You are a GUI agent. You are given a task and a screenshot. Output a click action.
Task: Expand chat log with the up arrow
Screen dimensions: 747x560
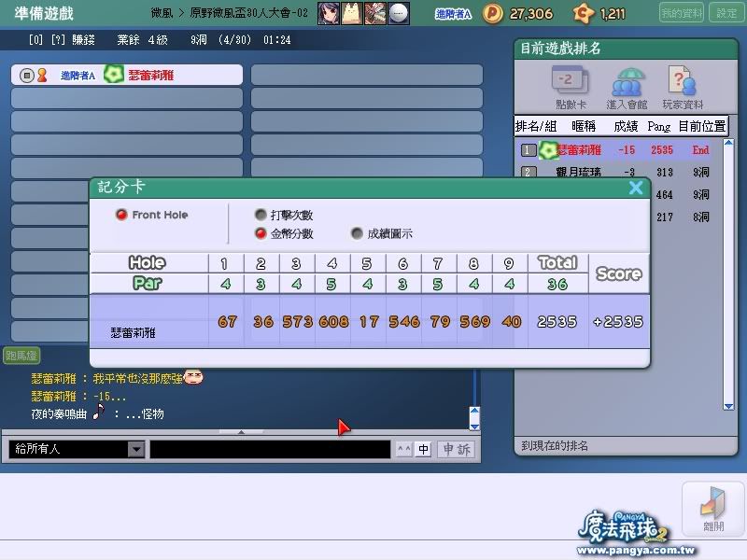pyautogui.click(x=241, y=432)
